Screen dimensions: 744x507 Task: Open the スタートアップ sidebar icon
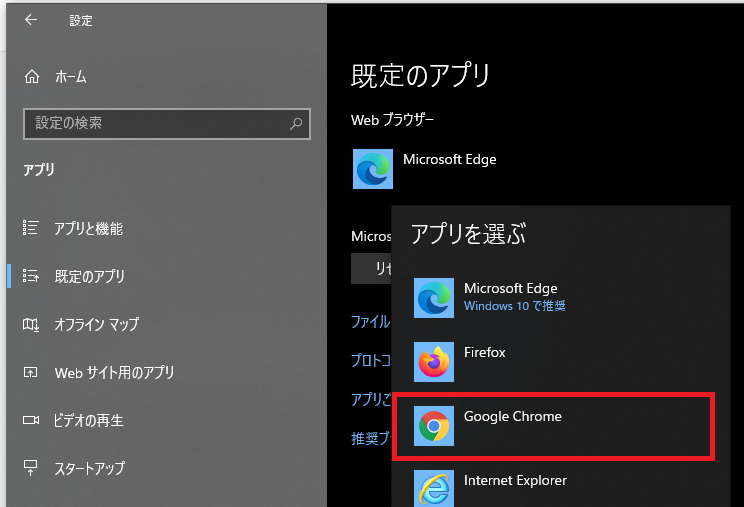pyautogui.click(x=30, y=468)
